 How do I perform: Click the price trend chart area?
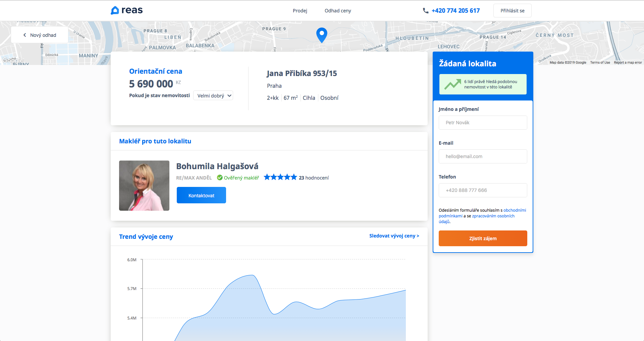(274, 300)
